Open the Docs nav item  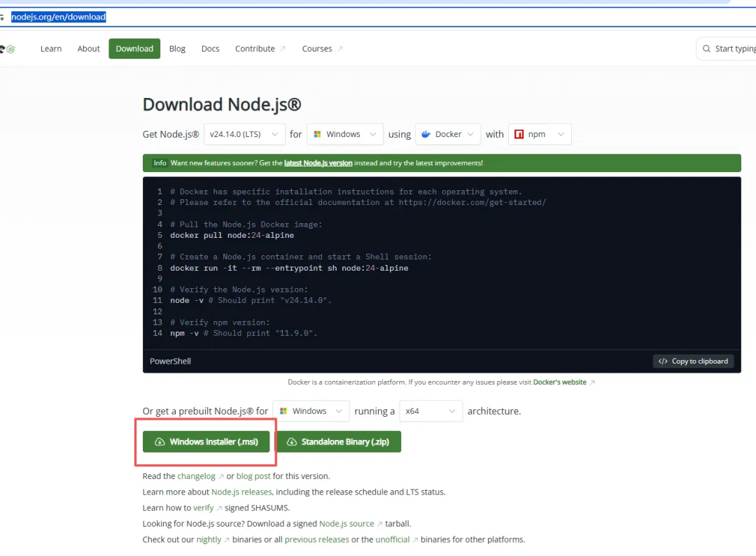click(210, 49)
